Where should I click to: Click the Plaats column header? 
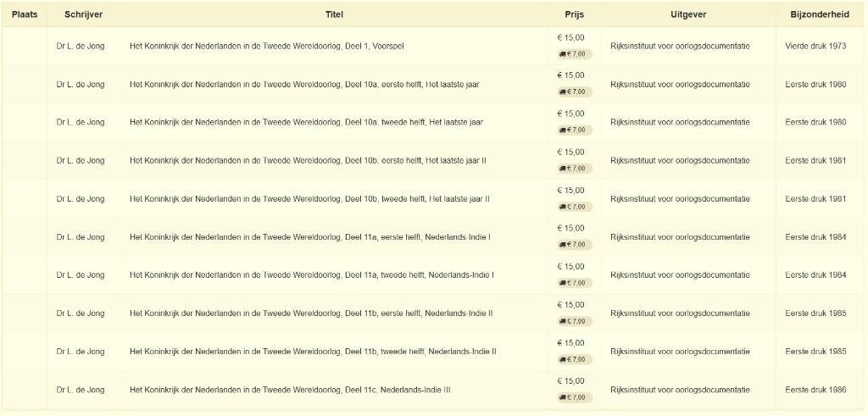(x=25, y=14)
